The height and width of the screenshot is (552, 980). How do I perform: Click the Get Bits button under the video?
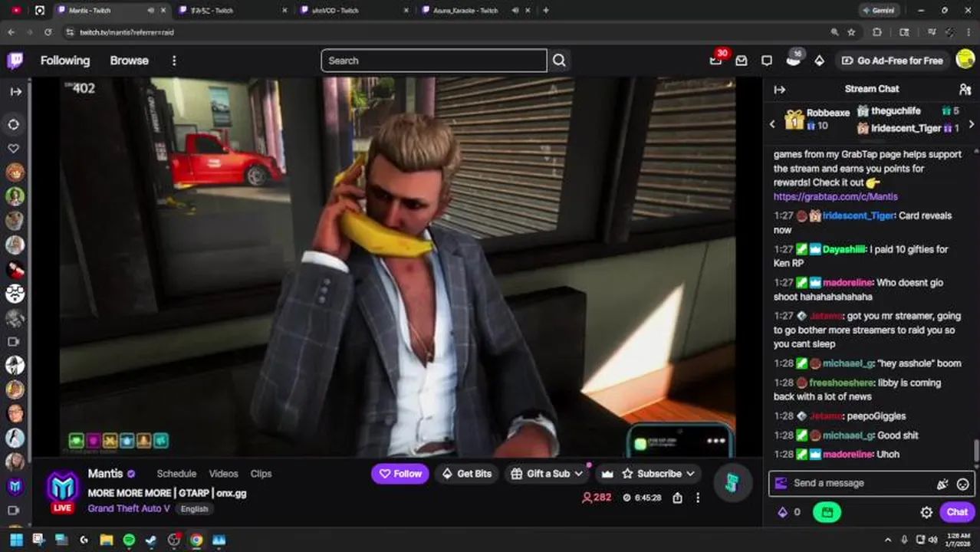[466, 474]
